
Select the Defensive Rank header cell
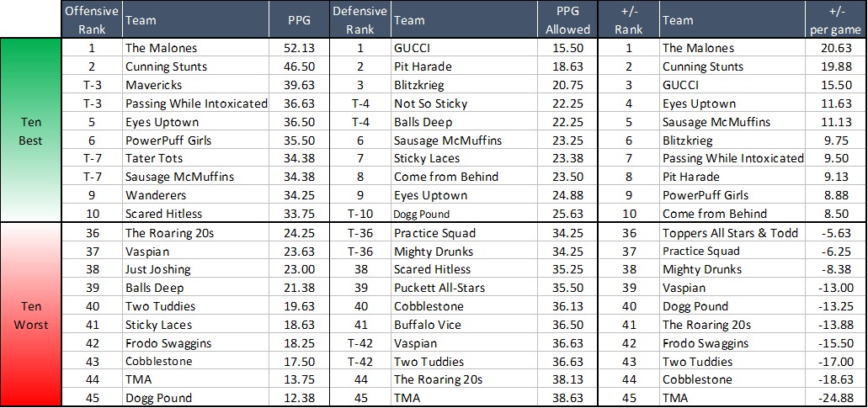(x=359, y=19)
